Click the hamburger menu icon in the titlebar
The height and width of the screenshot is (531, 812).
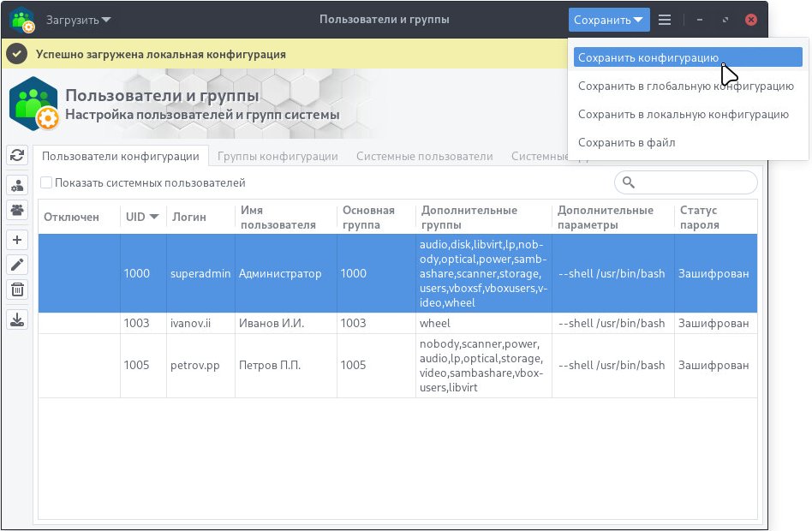pyautogui.click(x=664, y=19)
